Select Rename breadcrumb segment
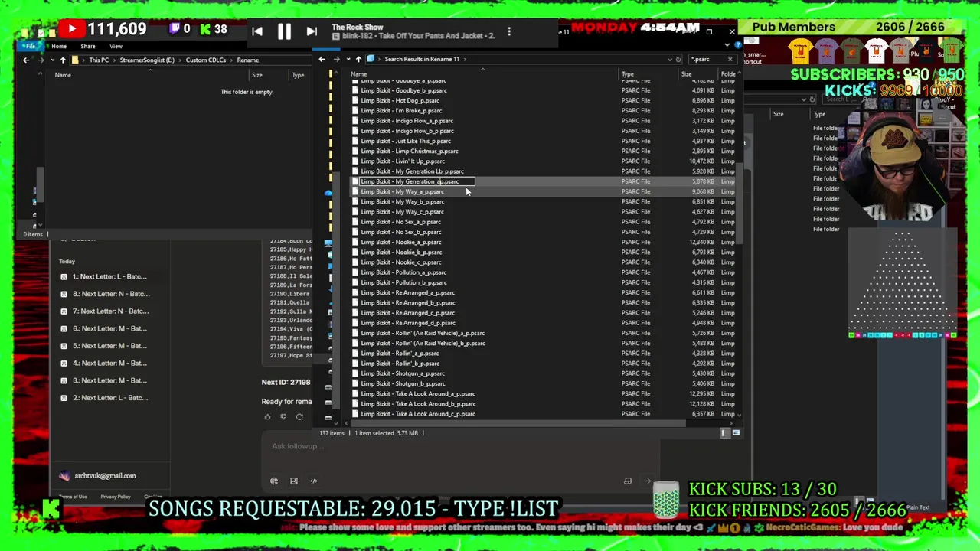Screen dimensions: 980x551 coord(247,60)
